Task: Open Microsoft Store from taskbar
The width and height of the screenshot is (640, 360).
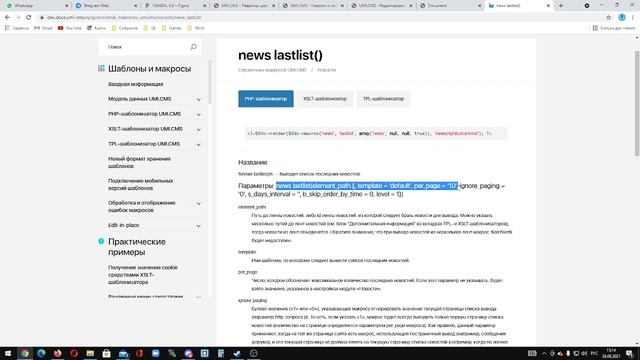Action: (107, 353)
